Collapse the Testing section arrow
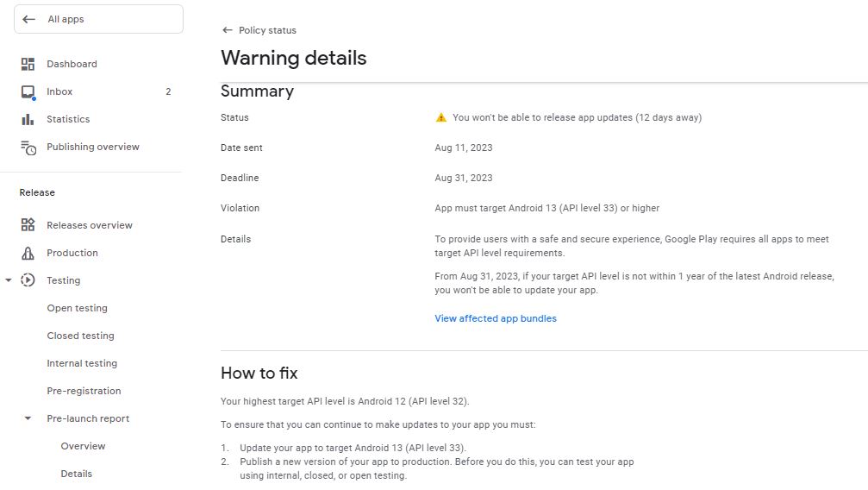This screenshot has width=868, height=490. [x=9, y=280]
